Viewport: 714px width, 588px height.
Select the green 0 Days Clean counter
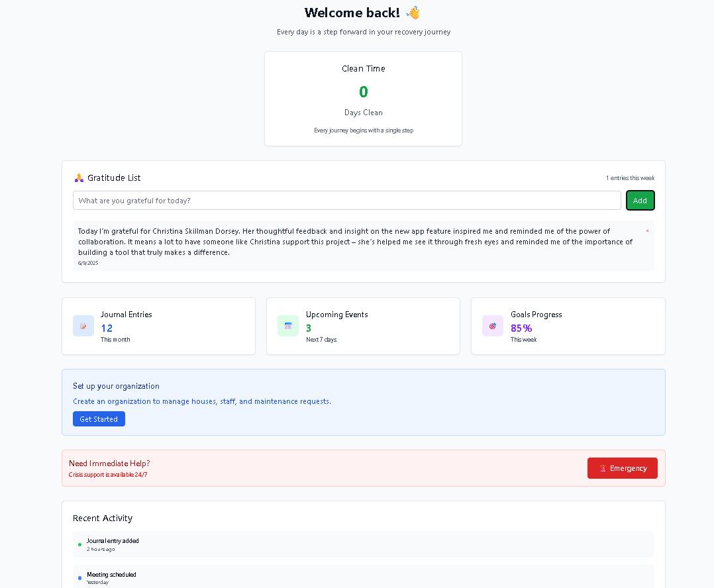tap(363, 92)
